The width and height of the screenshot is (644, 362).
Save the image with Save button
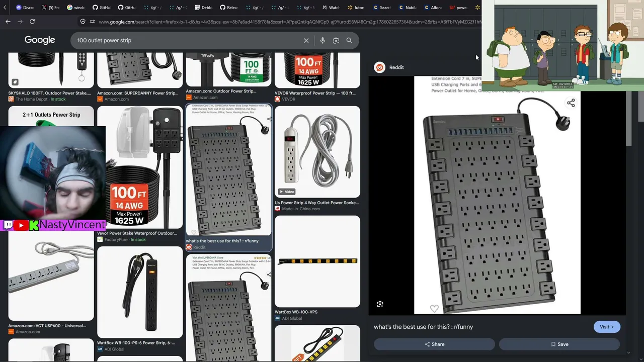tap(559, 344)
